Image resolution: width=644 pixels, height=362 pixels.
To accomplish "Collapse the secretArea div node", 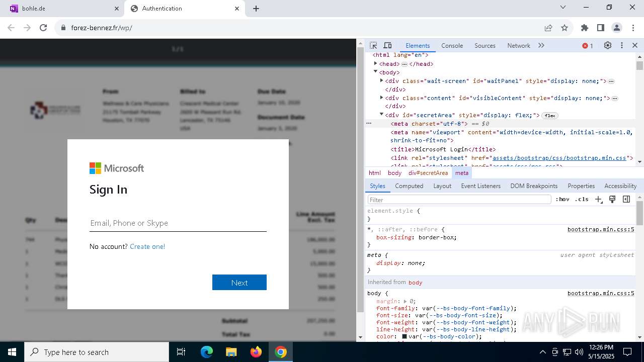I will pyautogui.click(x=381, y=115).
